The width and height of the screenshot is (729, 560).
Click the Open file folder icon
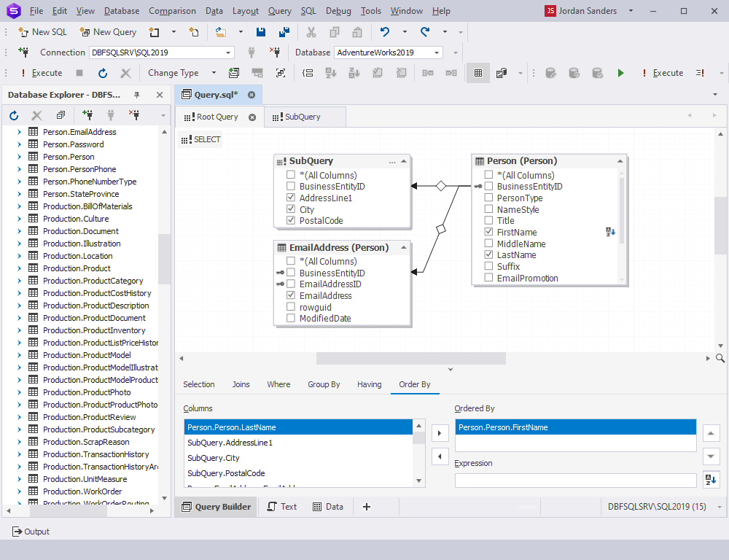tap(221, 32)
